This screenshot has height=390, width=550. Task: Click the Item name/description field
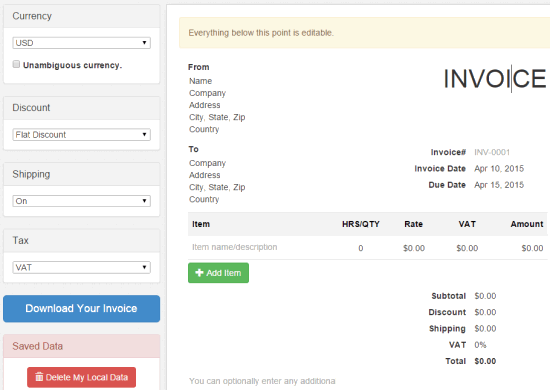(234, 247)
